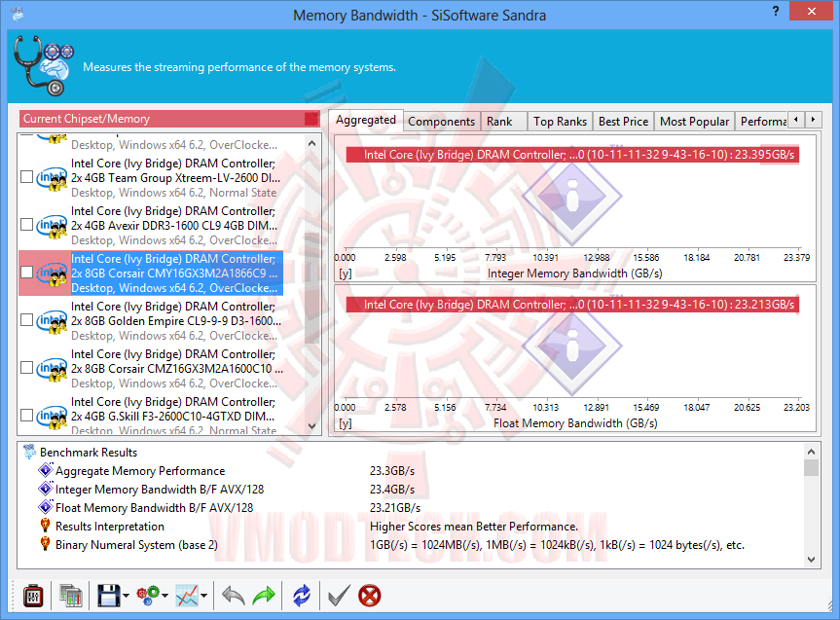Screen dimensions: 840x620
Task: Click the blue Refresh arrows icon
Action: tap(302, 596)
